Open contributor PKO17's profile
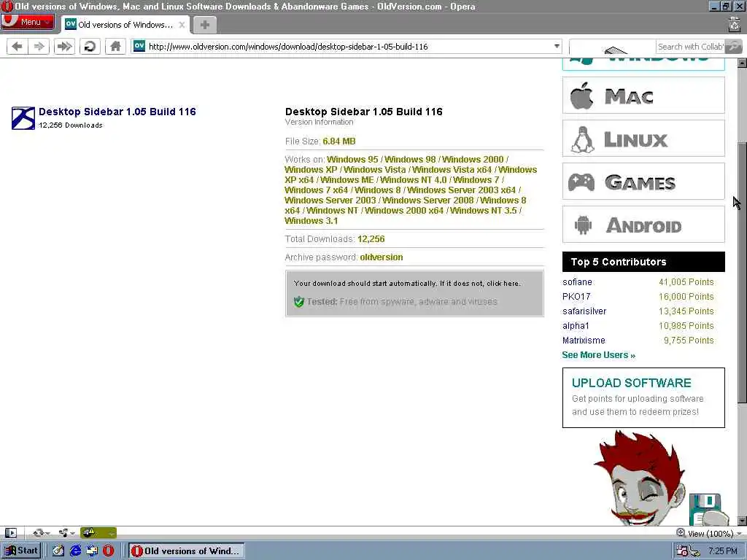 click(x=576, y=297)
